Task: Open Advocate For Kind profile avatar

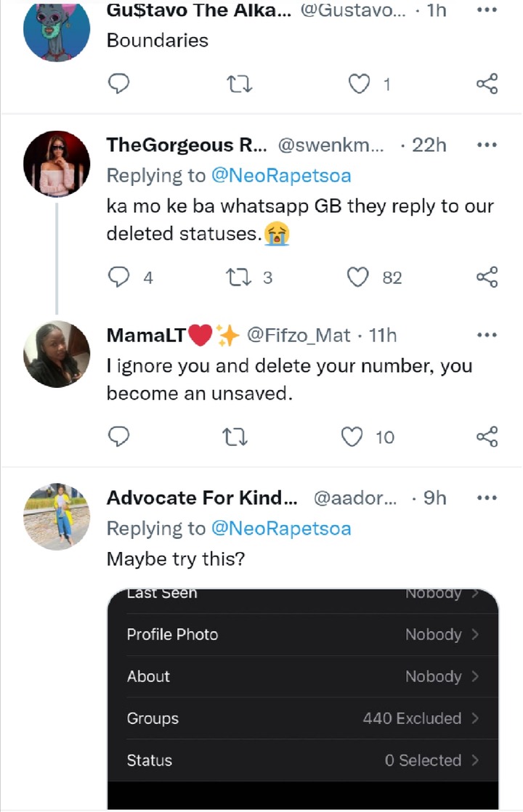Action: [x=57, y=516]
